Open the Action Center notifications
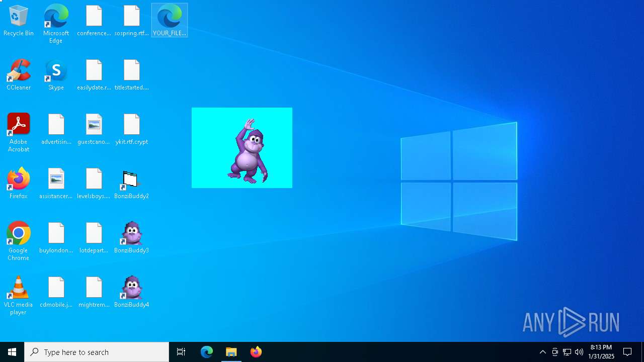The image size is (644, 362). point(627,352)
